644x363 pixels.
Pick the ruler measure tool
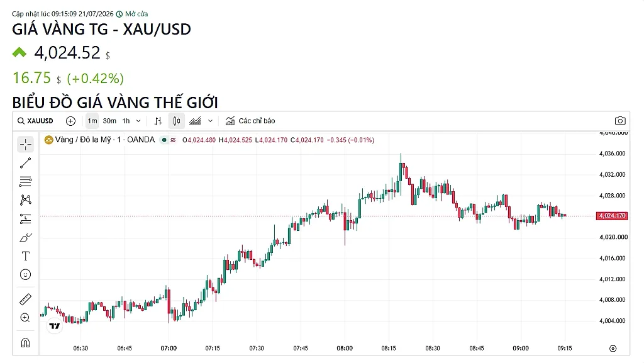click(x=25, y=299)
